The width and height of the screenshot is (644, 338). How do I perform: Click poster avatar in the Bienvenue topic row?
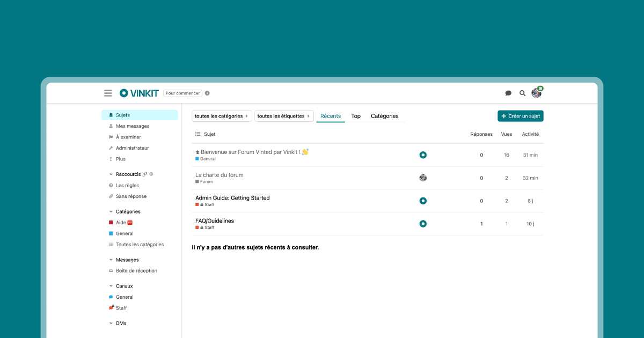pos(423,155)
